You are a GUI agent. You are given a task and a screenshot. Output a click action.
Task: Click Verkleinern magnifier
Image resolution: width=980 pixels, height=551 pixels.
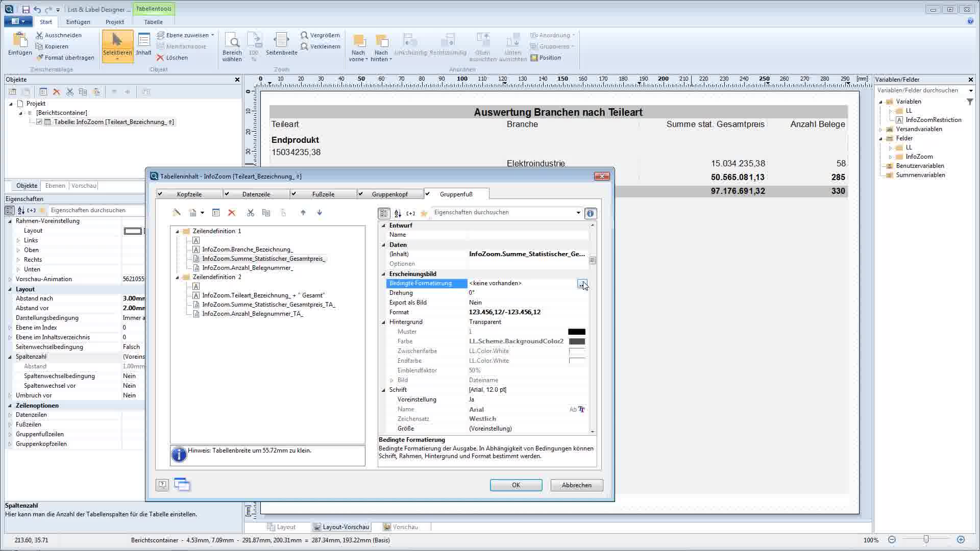coord(304,46)
